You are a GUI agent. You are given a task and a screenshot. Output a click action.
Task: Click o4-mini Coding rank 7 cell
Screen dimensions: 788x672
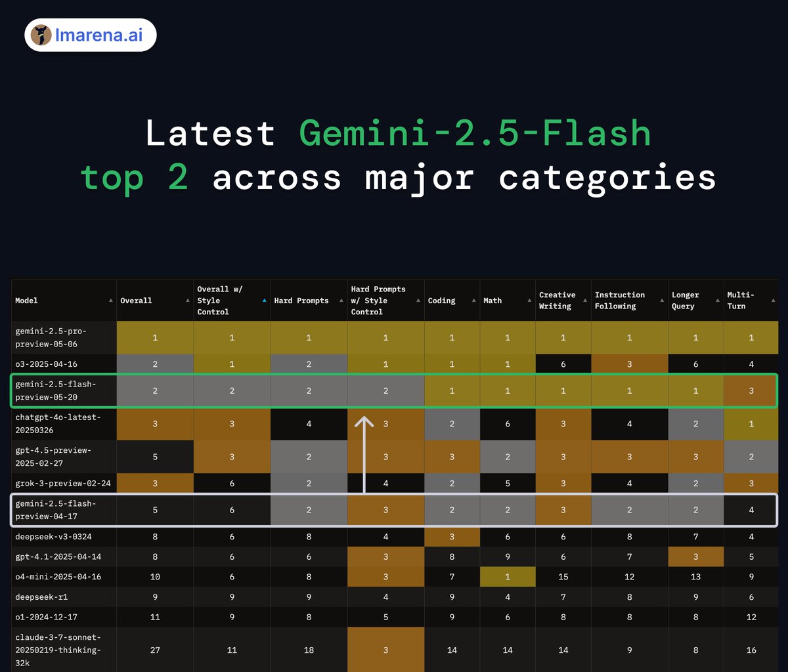coord(452,577)
